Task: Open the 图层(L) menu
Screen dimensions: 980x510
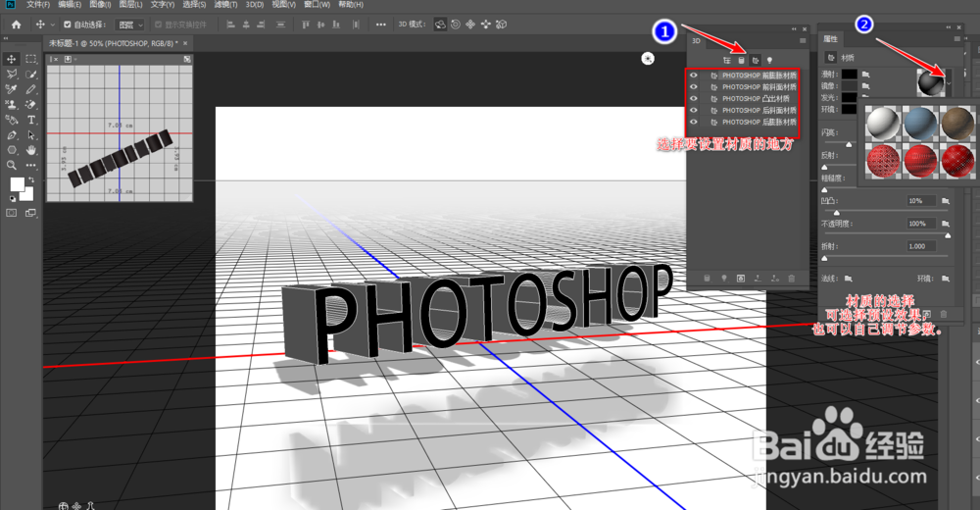Action: 130,4
